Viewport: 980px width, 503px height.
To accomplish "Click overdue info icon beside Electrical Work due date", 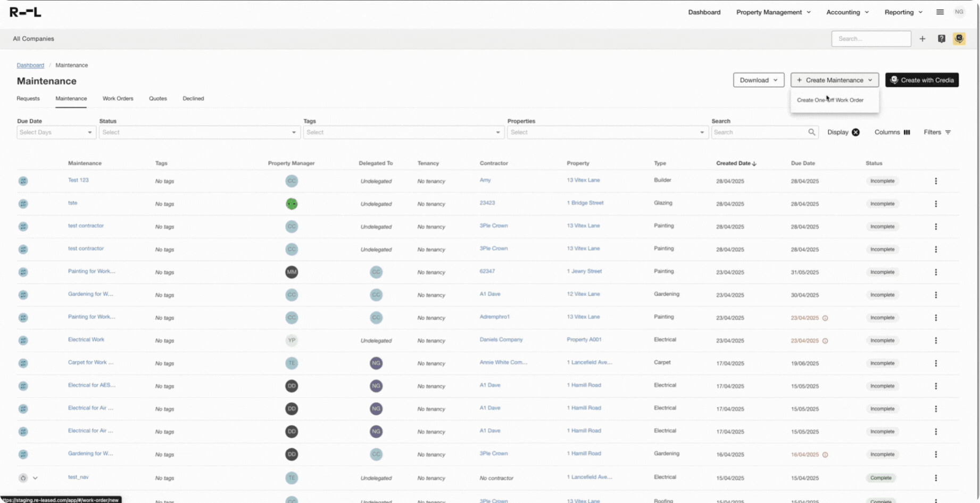I will pyautogui.click(x=825, y=341).
